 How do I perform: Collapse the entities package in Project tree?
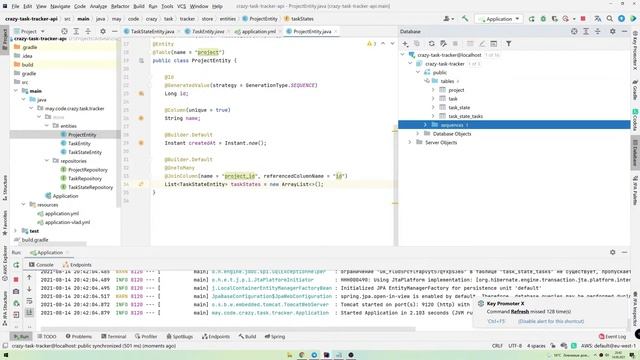coord(47,126)
